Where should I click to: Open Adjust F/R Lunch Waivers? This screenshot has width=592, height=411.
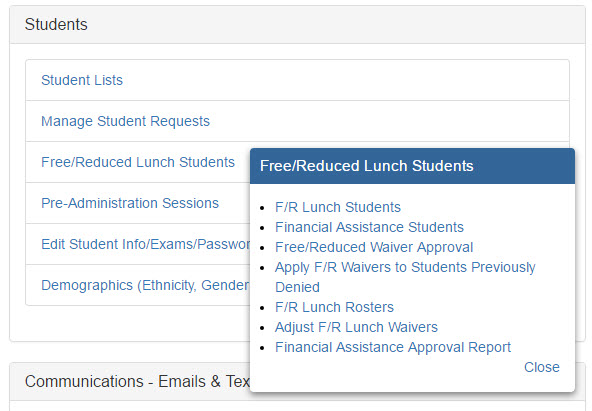coord(356,327)
